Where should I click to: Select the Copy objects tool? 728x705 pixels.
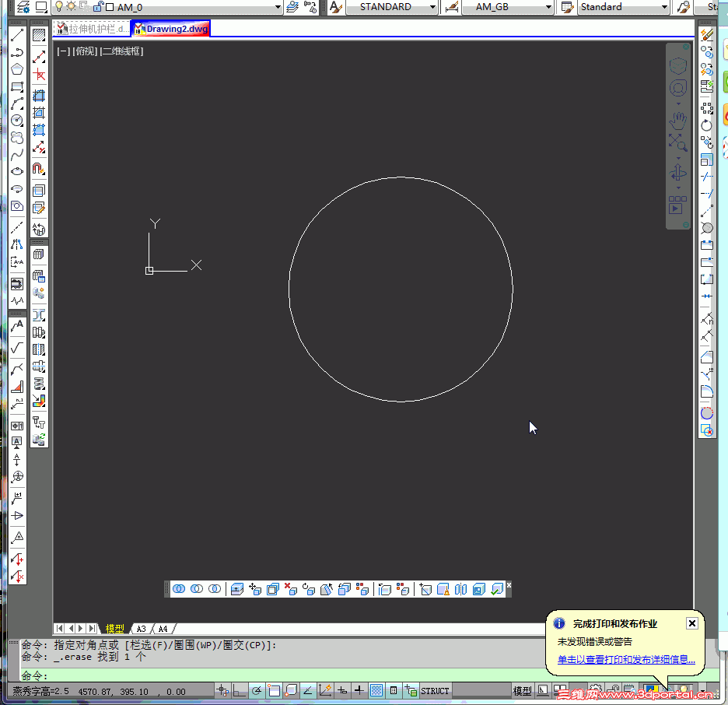point(707,52)
